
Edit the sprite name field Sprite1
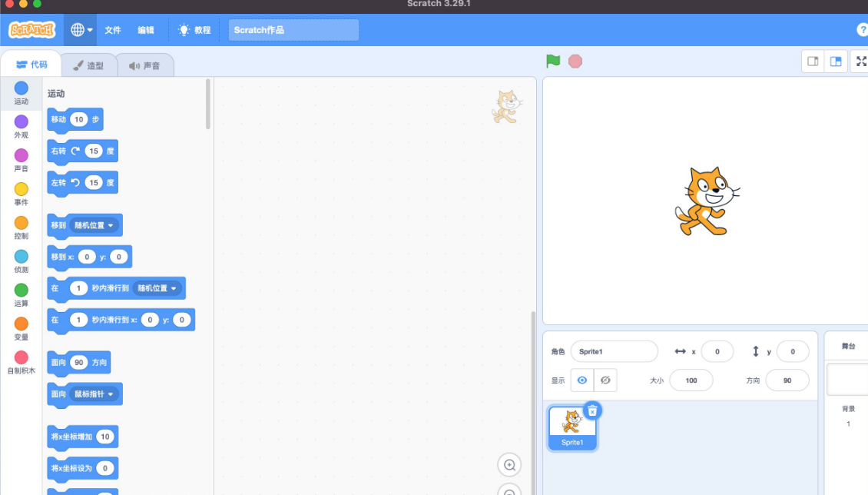[x=614, y=351]
